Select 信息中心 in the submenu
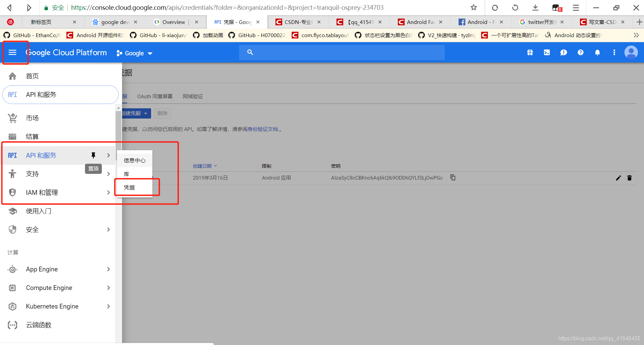The image size is (644, 345). (135, 160)
